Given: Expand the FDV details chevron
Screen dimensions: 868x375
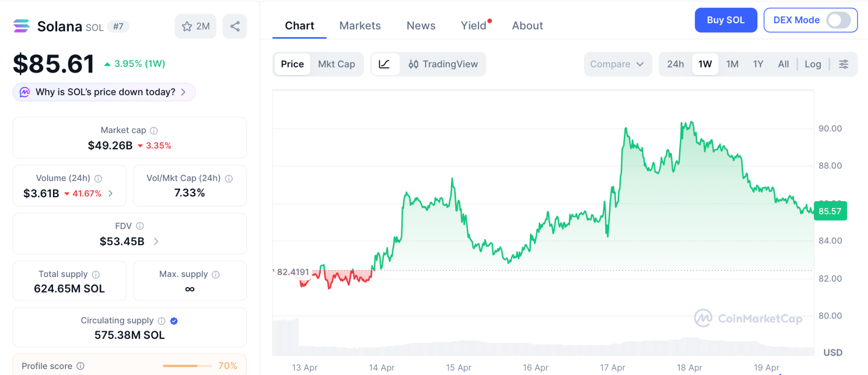Looking at the screenshot, I should tap(156, 241).
